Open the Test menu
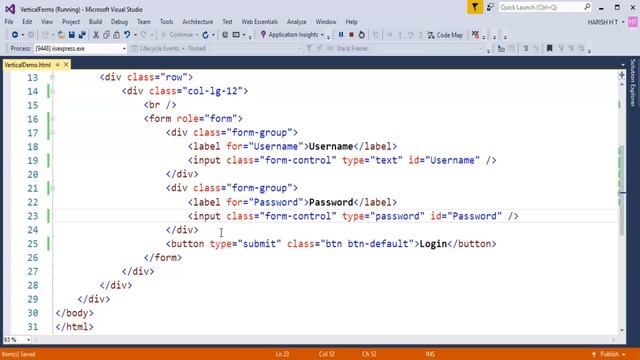The height and width of the screenshot is (360, 640). click(227, 22)
